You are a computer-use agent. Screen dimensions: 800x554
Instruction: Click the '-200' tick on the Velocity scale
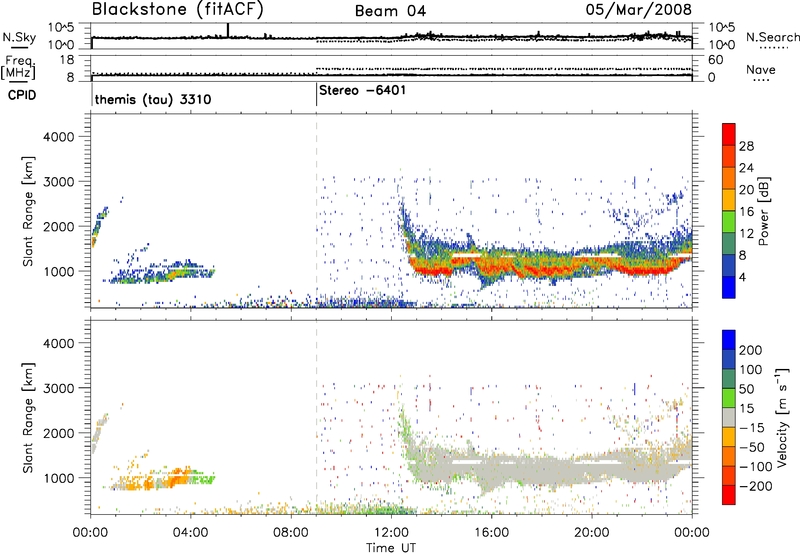tap(755, 487)
